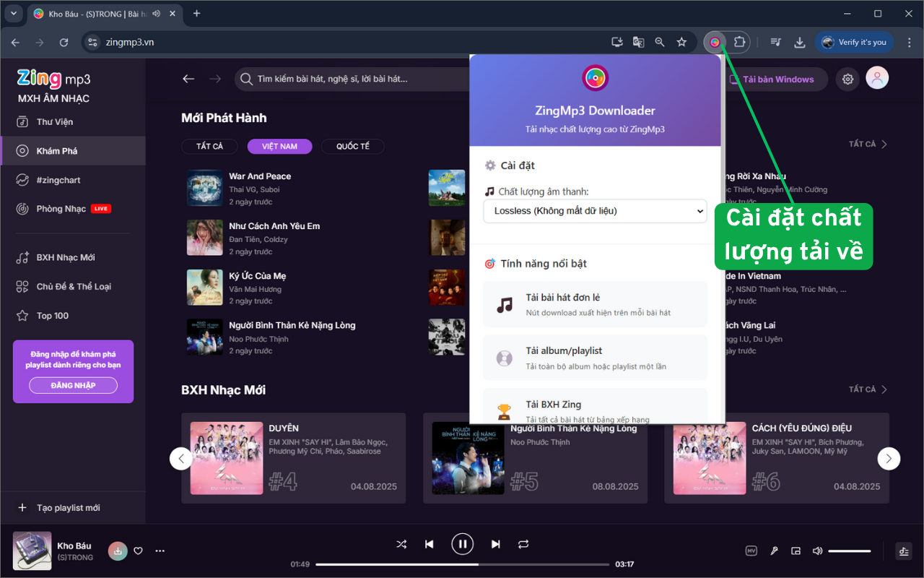This screenshot has height=578, width=924.
Task: Open mini player window icon
Action: pyautogui.click(x=796, y=551)
